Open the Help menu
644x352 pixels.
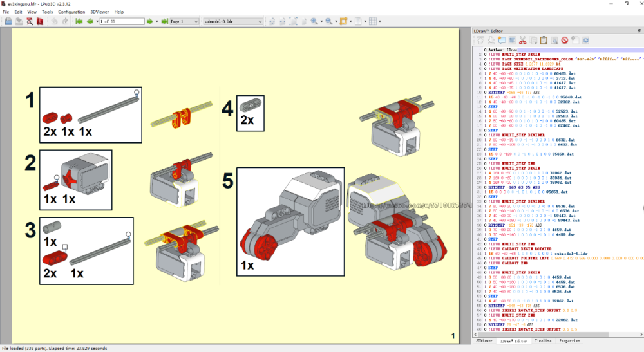119,12
